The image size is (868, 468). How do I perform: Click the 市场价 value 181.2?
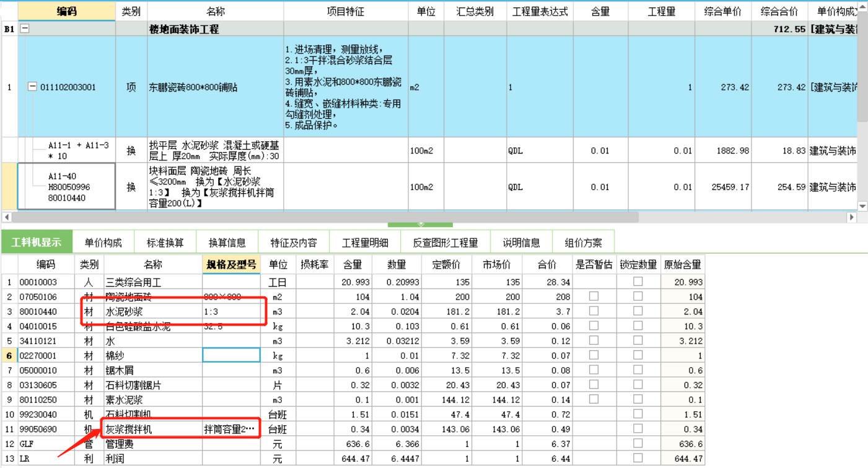(497, 311)
